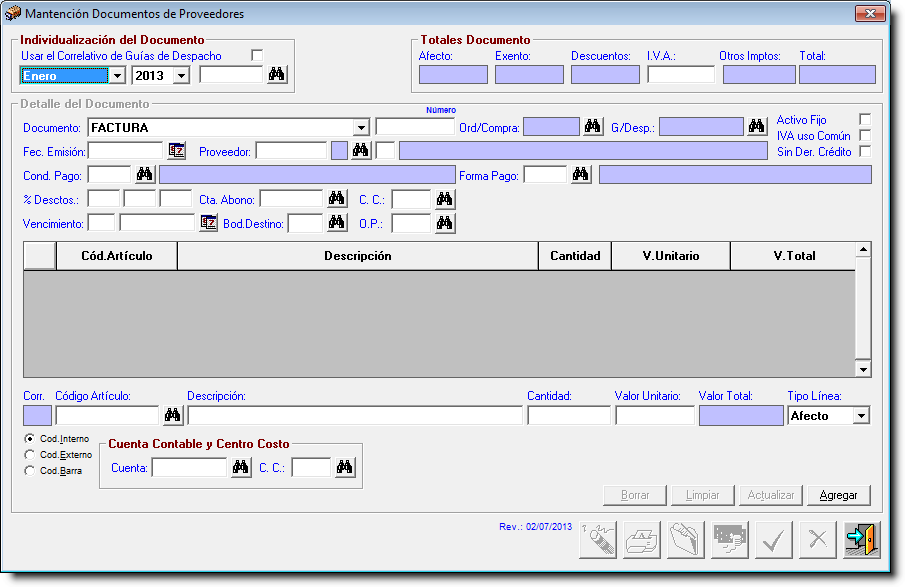Open the Fec. Emisión calendar picker

177,151
